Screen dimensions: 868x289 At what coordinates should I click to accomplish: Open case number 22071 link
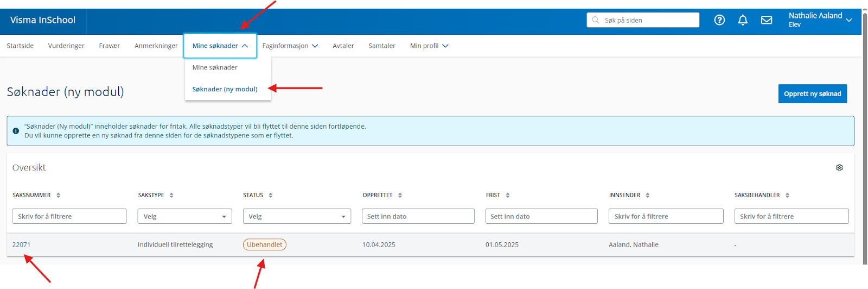[21, 244]
